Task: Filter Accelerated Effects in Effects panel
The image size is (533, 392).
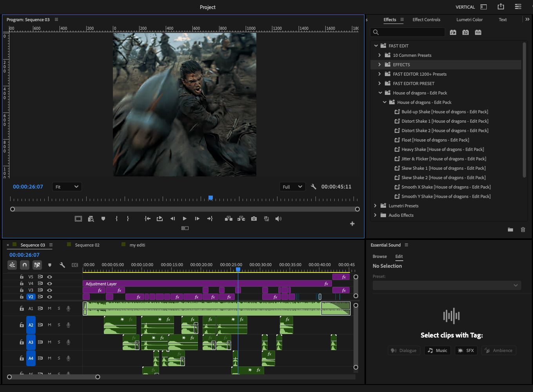Action: (x=453, y=32)
